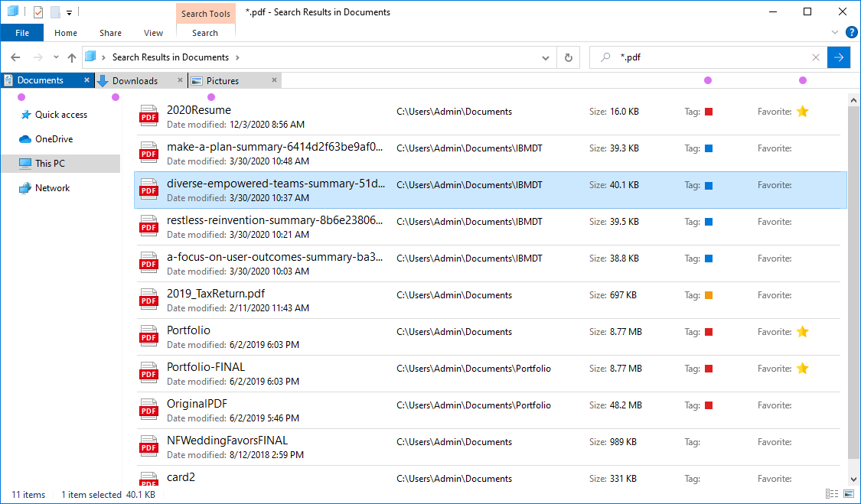
Task: Click the refresh button beside address bar
Action: click(x=568, y=57)
